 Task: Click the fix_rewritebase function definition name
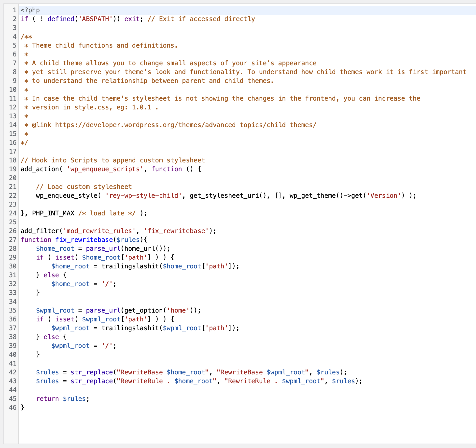point(84,240)
